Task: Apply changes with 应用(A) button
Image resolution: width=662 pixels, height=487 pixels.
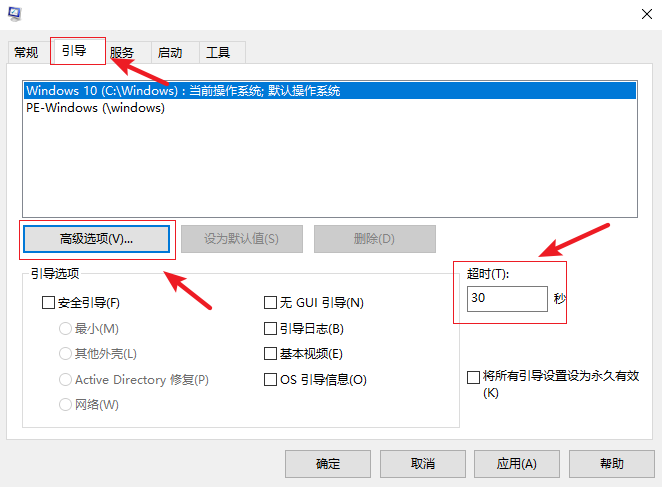Action: click(517, 464)
